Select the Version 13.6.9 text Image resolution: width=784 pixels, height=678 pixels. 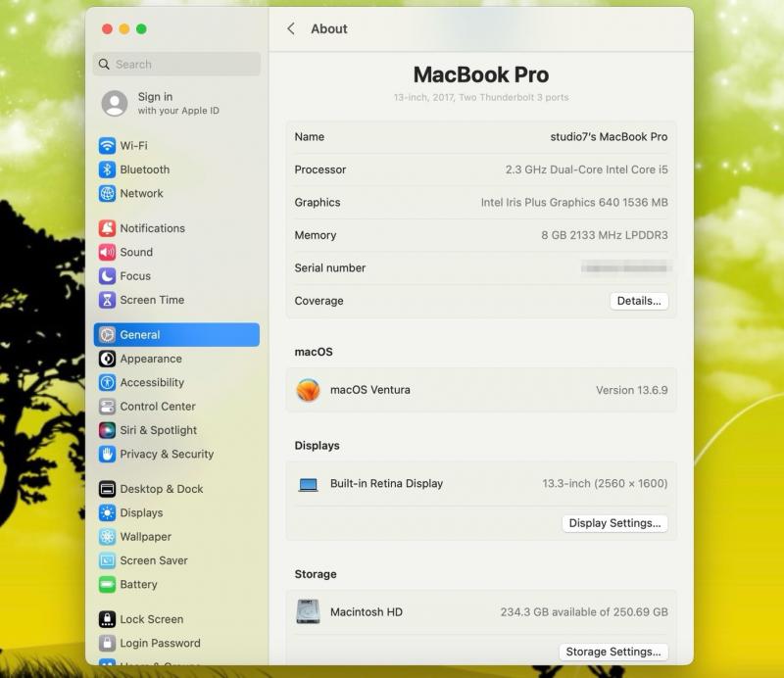[x=631, y=390]
